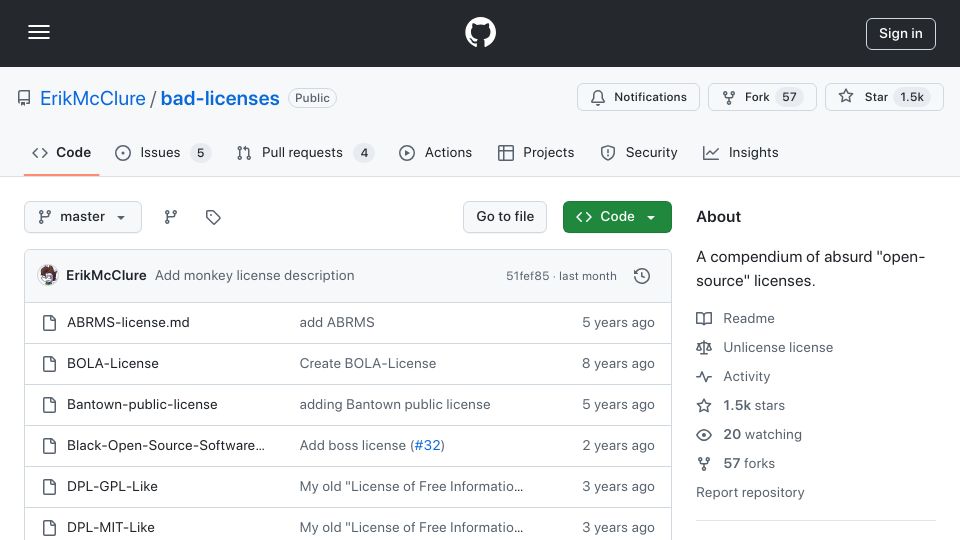Open the ABRMS-license.md file
This screenshot has width=960, height=540.
click(x=128, y=323)
